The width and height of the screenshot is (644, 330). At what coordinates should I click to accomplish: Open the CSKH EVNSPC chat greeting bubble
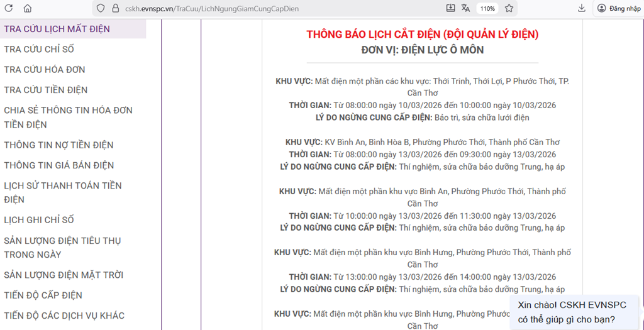(x=572, y=312)
